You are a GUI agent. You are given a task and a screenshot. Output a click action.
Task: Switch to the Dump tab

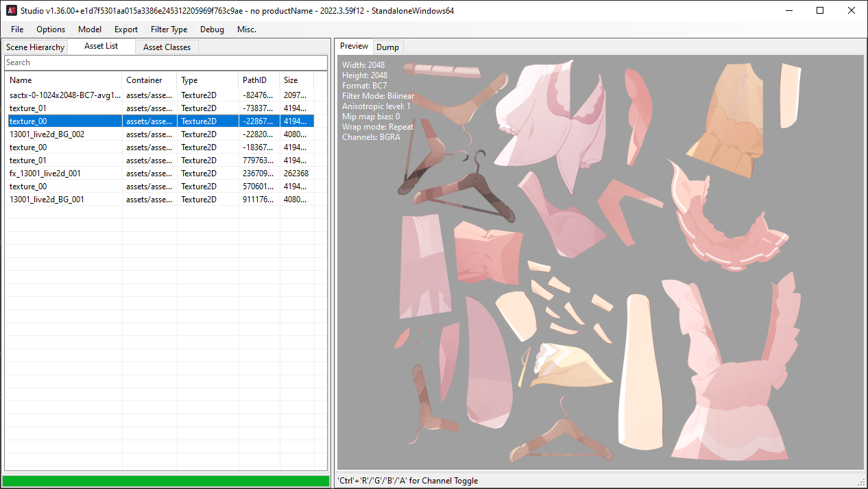pos(387,47)
